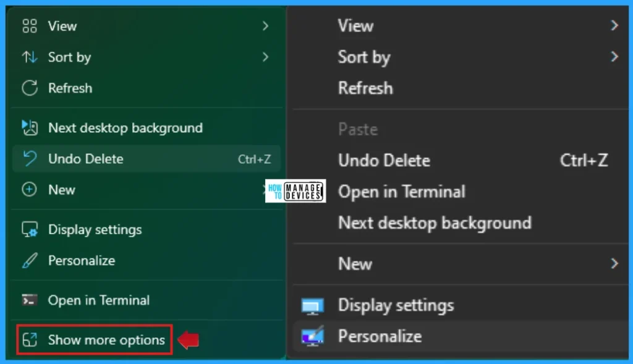
Task: Click the View grid icon in the left menu
Action: (30, 26)
